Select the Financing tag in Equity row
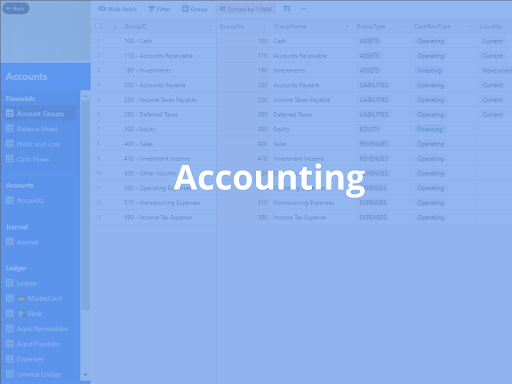The image size is (512, 384). pyautogui.click(x=430, y=129)
